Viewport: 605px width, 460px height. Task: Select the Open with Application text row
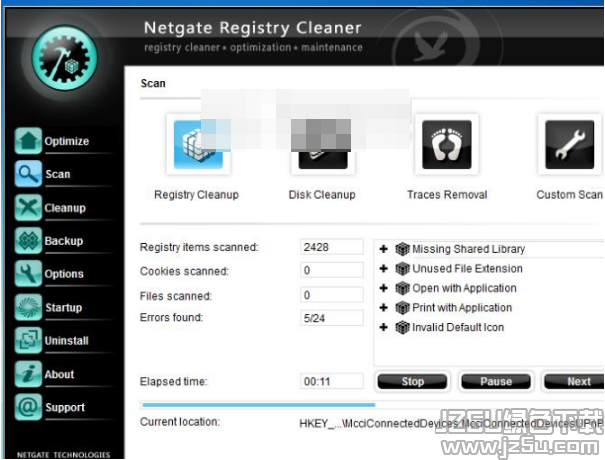465,288
